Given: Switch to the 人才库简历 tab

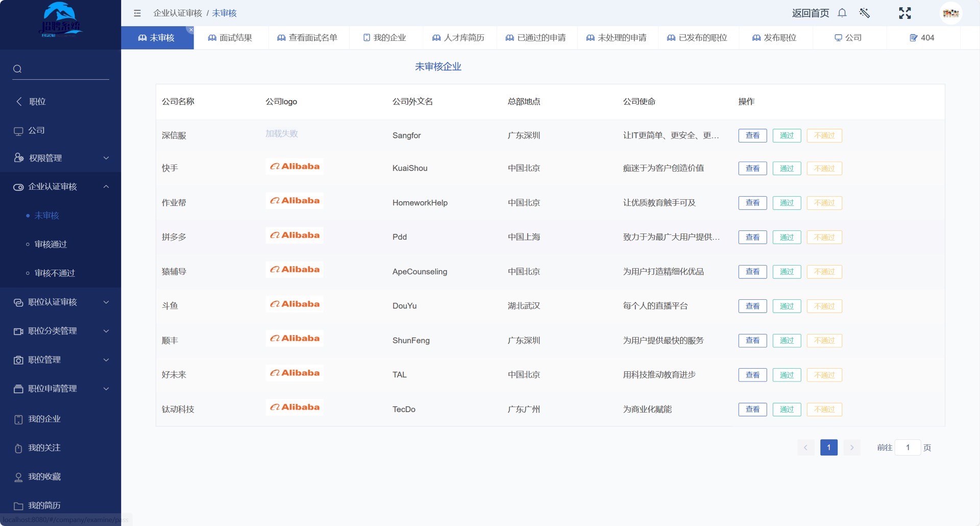Looking at the screenshot, I should point(458,38).
